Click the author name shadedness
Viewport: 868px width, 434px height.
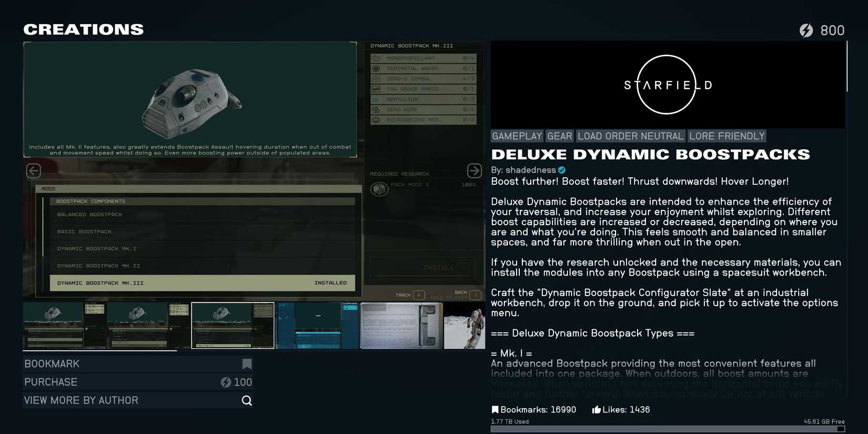(530, 170)
